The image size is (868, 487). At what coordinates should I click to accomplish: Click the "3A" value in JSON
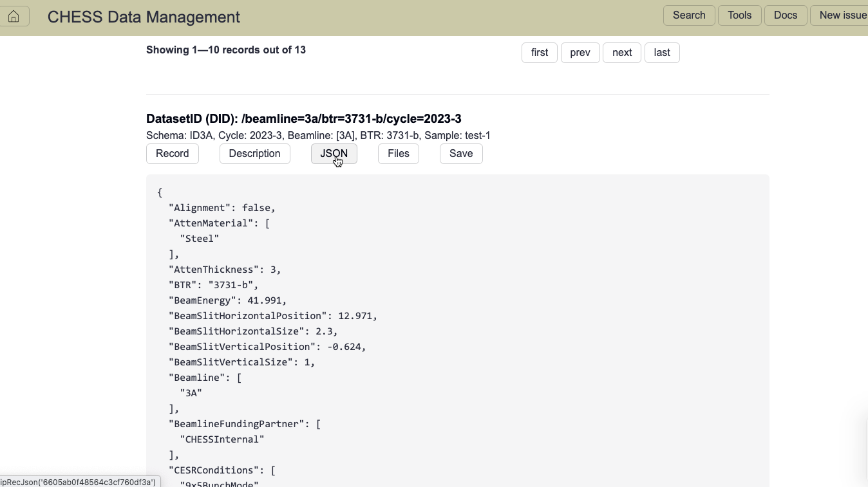[191, 393]
